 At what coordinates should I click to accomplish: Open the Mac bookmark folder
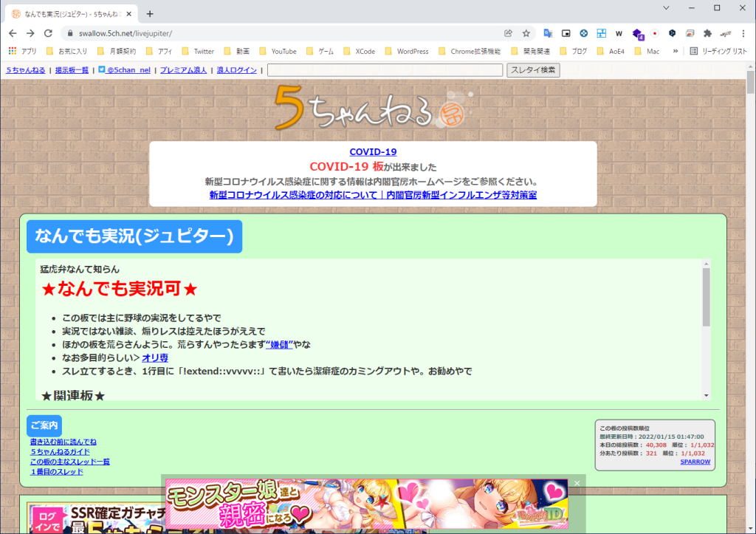click(x=647, y=51)
